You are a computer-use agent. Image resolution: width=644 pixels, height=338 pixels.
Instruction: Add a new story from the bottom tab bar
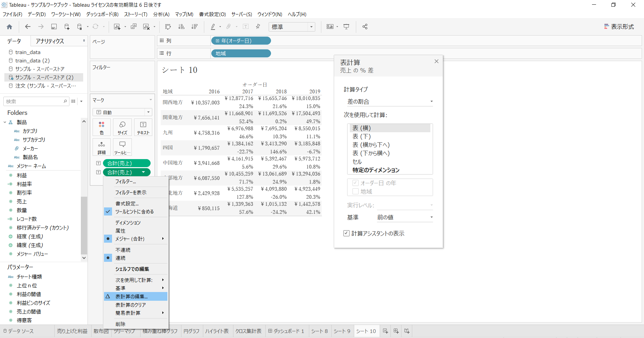click(407, 331)
